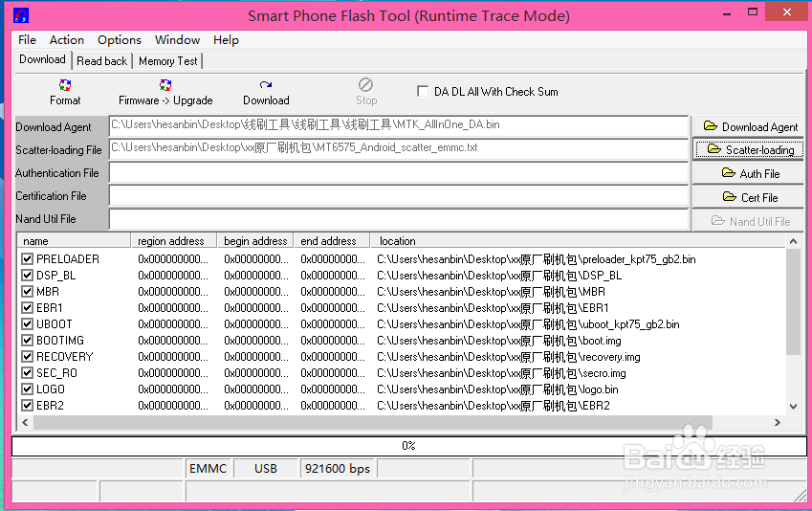Uncheck the SEC_RO partition checkbox
This screenshot has width=812, height=511.
28,372
